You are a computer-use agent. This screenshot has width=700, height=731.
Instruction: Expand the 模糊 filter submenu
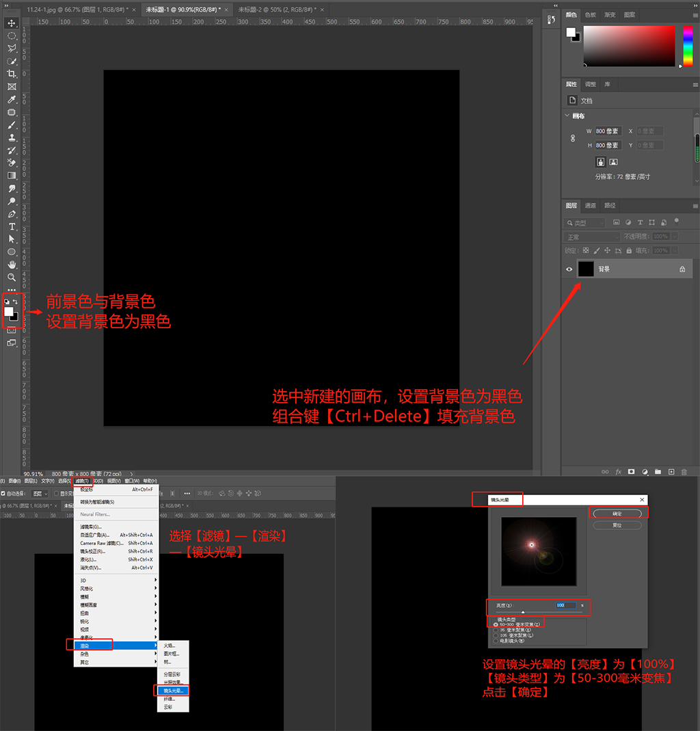[x=116, y=597]
